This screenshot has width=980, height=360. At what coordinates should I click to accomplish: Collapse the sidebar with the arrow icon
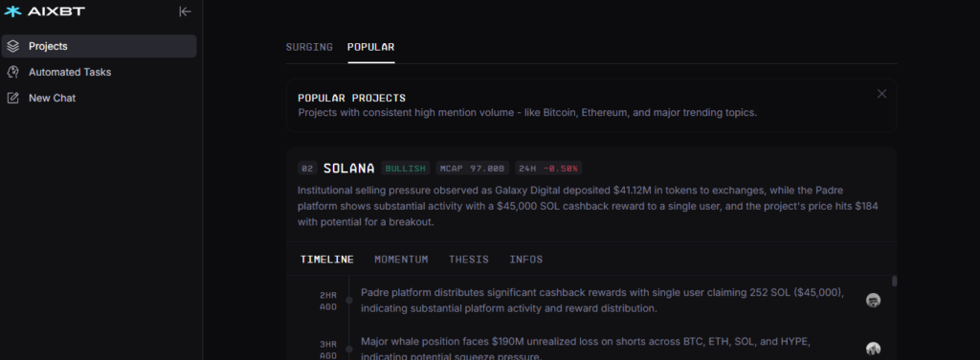185,11
